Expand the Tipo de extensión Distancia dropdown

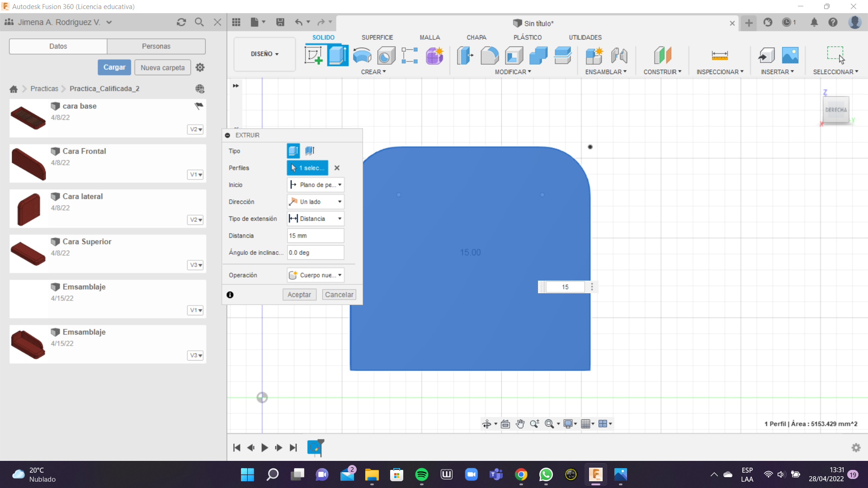point(316,219)
